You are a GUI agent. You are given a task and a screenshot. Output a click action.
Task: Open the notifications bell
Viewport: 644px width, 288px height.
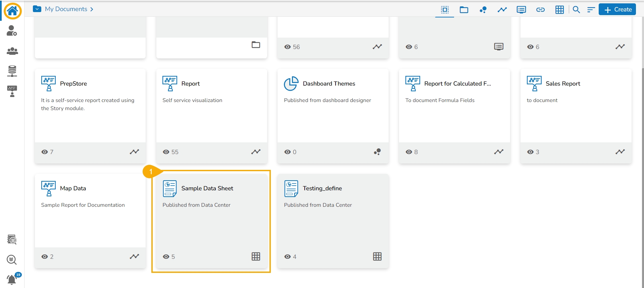(12, 279)
